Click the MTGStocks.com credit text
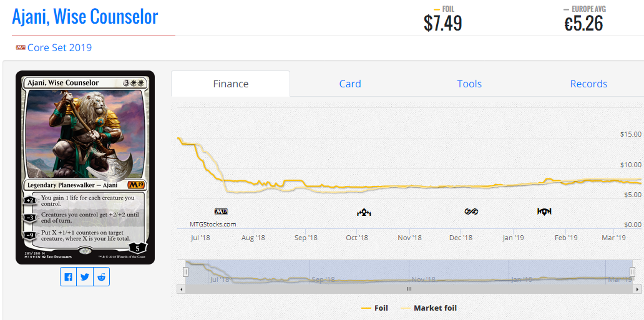This screenshot has width=644, height=320. [x=213, y=225]
